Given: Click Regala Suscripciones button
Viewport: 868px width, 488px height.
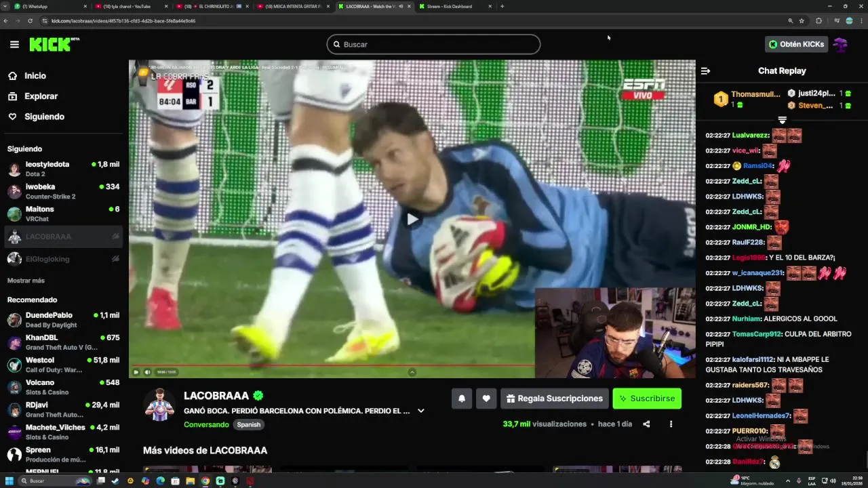Looking at the screenshot, I should click(x=554, y=399).
